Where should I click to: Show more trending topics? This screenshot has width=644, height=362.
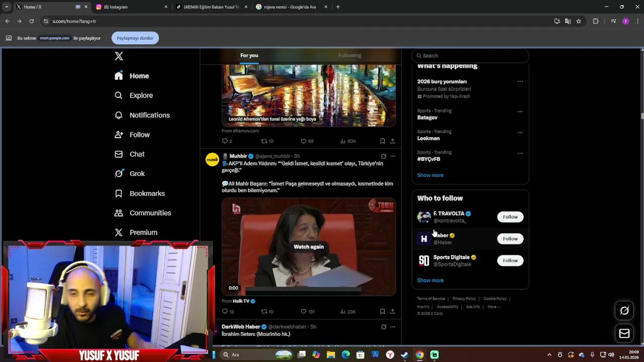coord(430,175)
